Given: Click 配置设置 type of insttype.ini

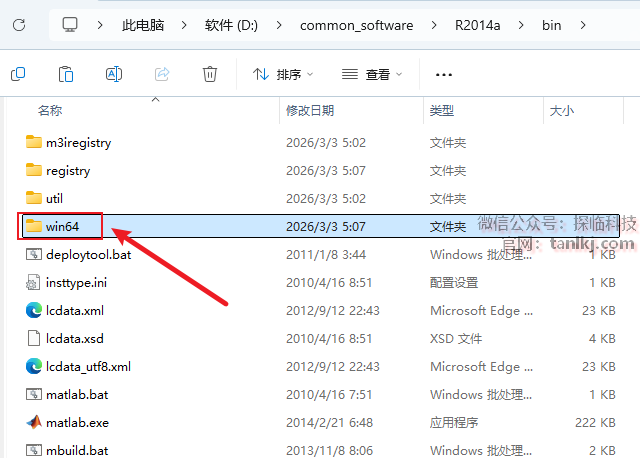Looking at the screenshot, I should tap(453, 283).
